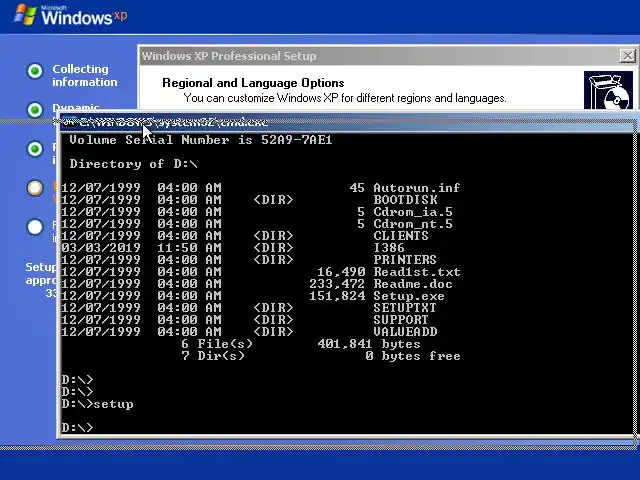This screenshot has width=640, height=480.
Task: Click the VALUEADD directory entry
Action: (405, 331)
